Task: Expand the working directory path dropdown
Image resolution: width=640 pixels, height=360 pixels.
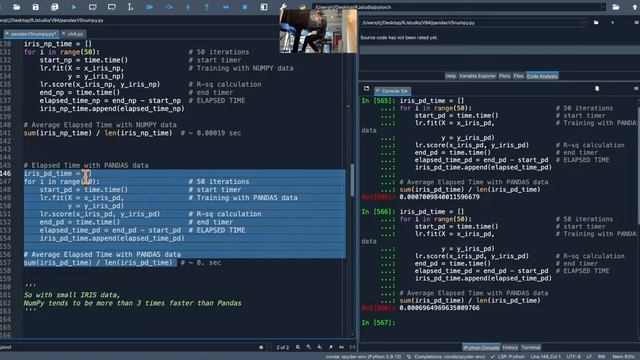Action: pos(603,7)
